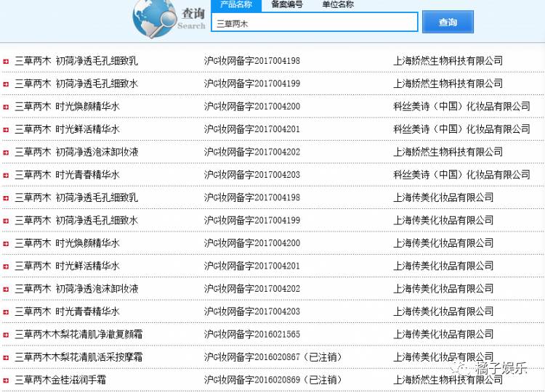
Task: Open 时光焕颜精华水 product from 科丝美诗
Action: [x=67, y=107]
